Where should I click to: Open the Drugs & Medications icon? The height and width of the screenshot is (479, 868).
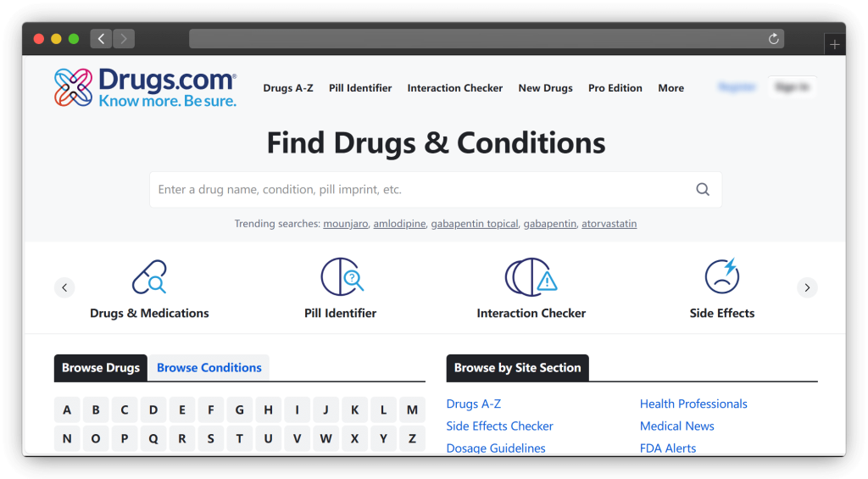pos(149,277)
